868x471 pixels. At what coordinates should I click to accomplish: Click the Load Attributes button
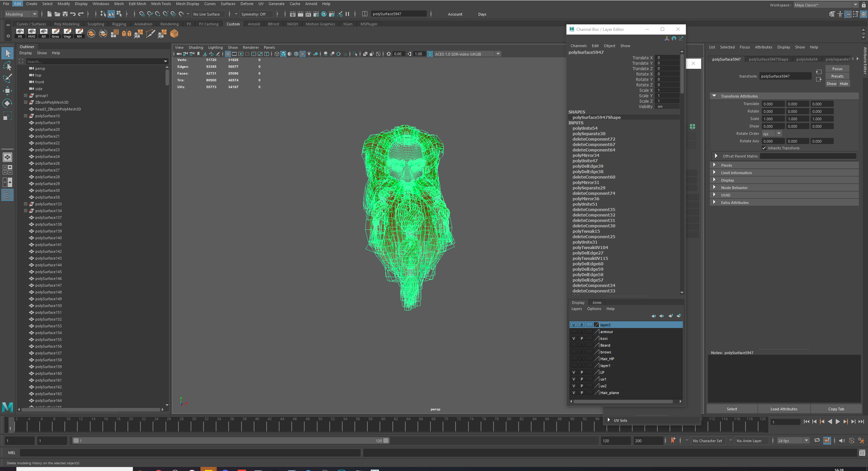pos(784,409)
